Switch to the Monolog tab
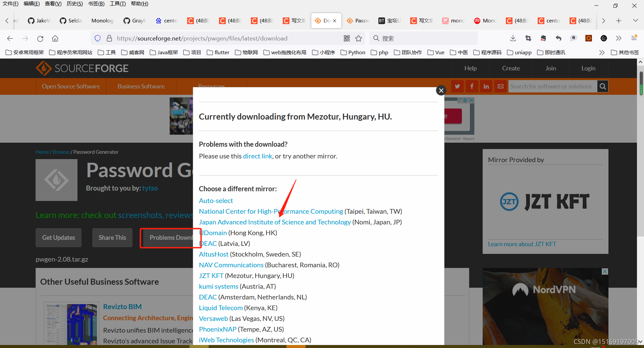The image size is (644, 348). 102,21
